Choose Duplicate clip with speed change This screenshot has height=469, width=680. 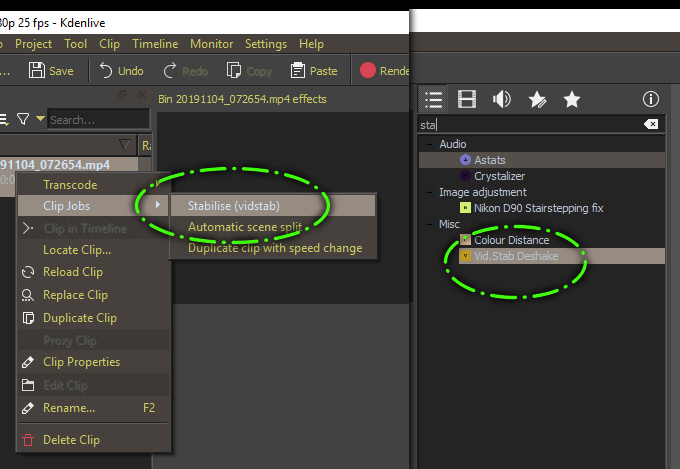click(273, 248)
